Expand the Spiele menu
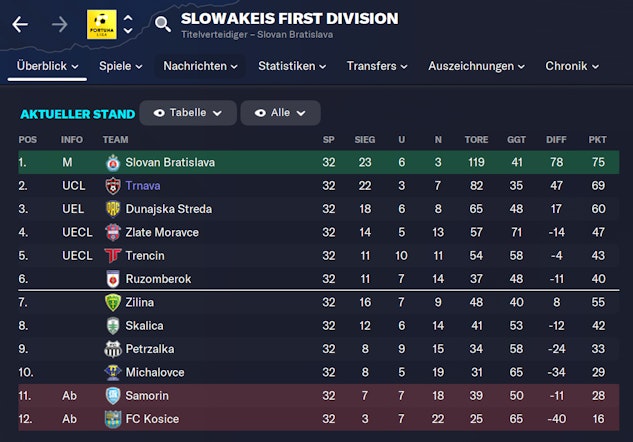This screenshot has width=633, height=442. [x=122, y=66]
